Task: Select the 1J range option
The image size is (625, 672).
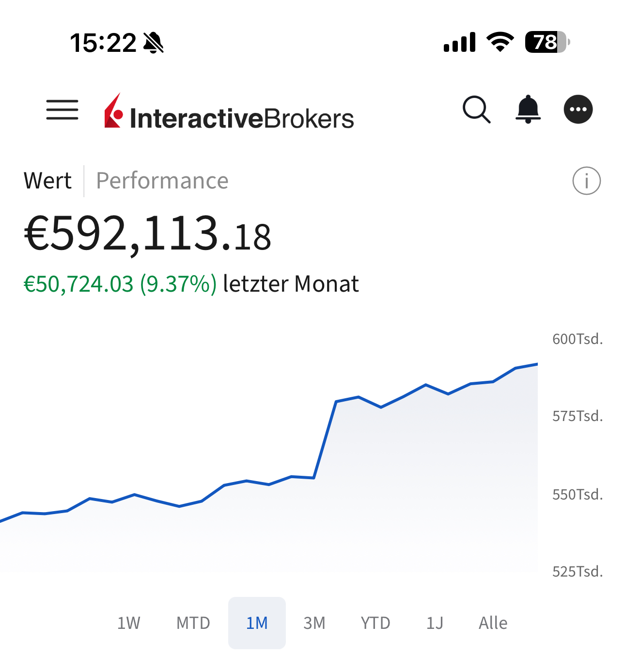Action: point(434,623)
